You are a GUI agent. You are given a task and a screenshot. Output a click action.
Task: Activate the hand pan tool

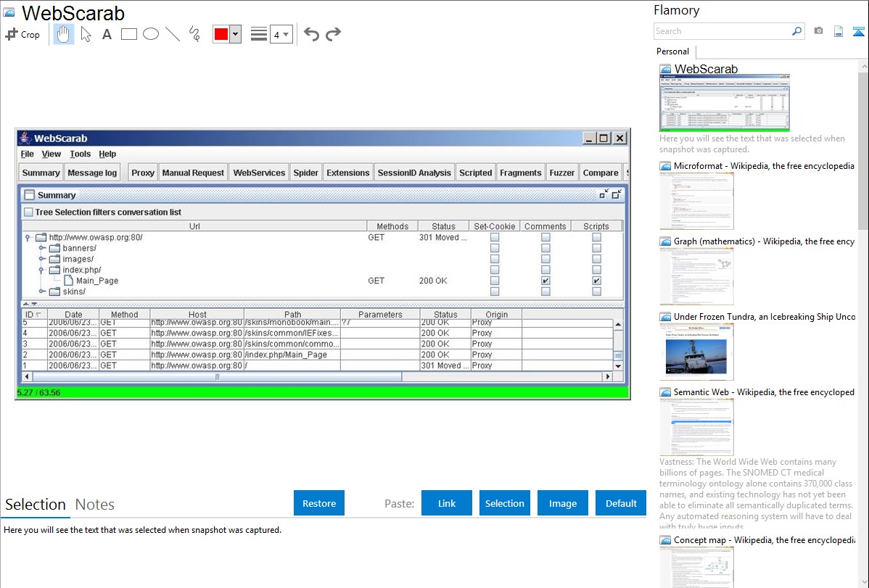pos(64,34)
